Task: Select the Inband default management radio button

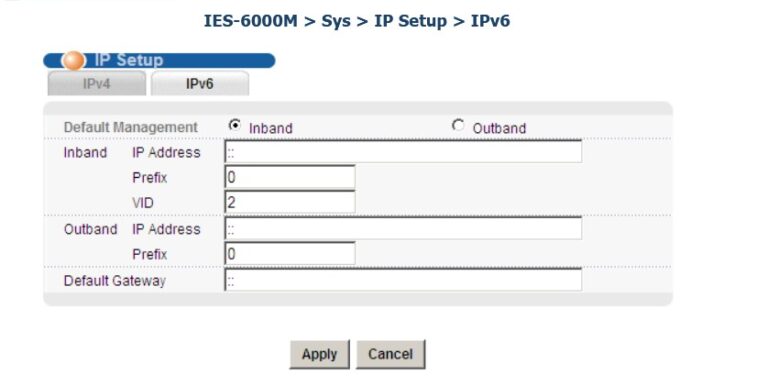Action: [x=235, y=125]
